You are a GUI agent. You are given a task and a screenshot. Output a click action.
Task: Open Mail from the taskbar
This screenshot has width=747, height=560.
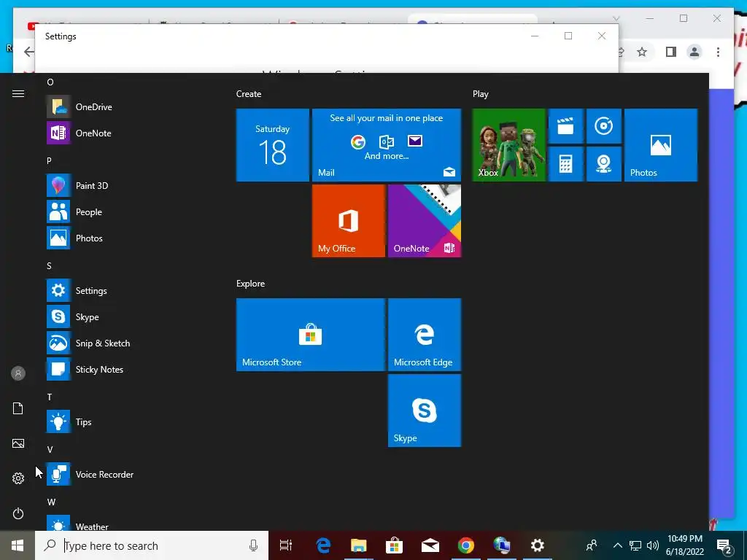coord(430,545)
